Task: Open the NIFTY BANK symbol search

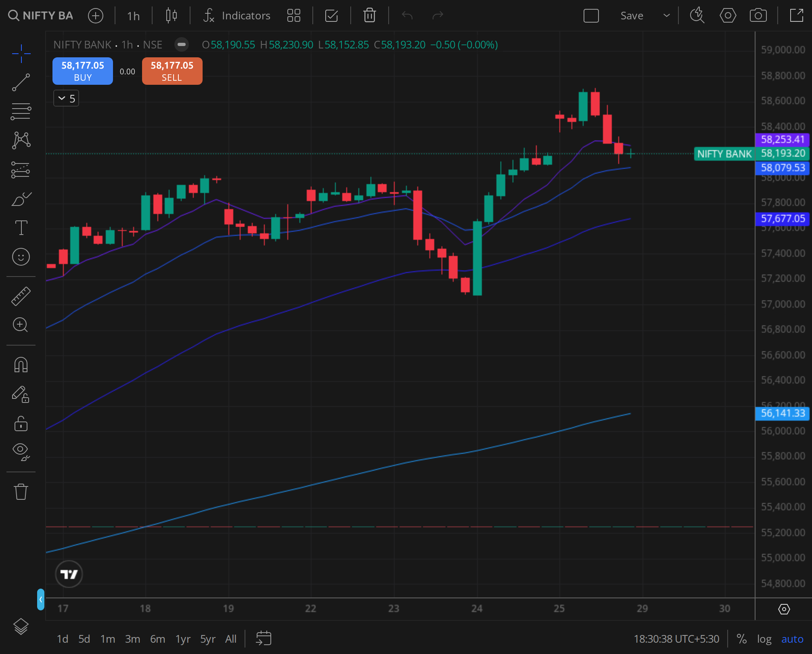Action: point(41,16)
